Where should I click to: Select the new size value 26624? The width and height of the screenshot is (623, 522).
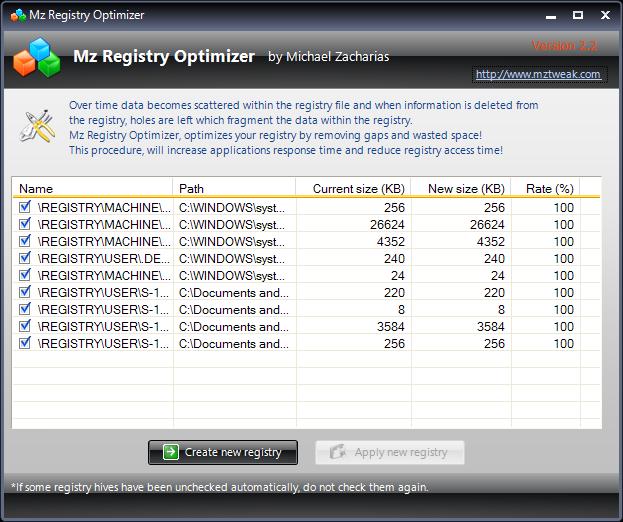(487, 225)
